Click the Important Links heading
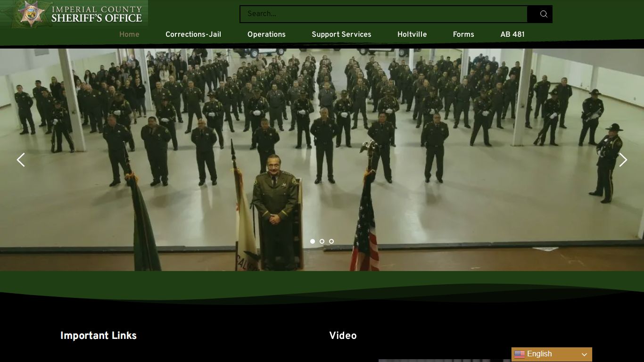Screen dimensions: 644x362 pos(99,336)
